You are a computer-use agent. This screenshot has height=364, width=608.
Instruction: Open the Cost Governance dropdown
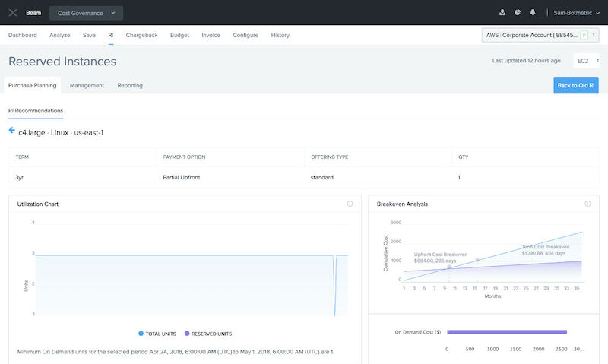click(86, 13)
